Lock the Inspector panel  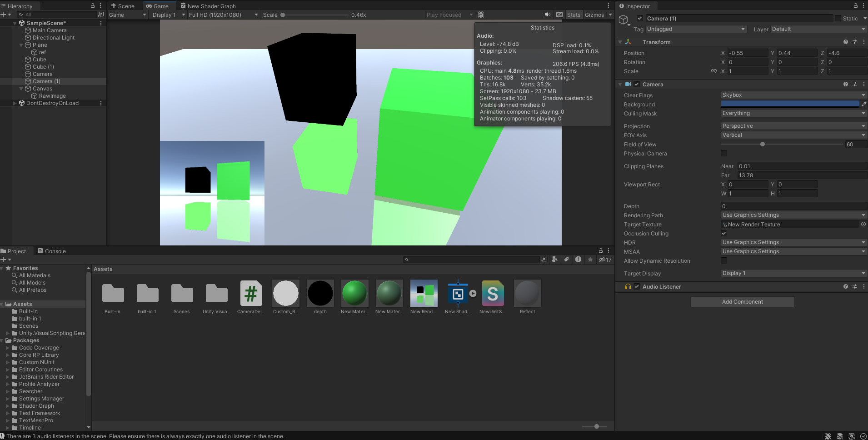click(855, 6)
